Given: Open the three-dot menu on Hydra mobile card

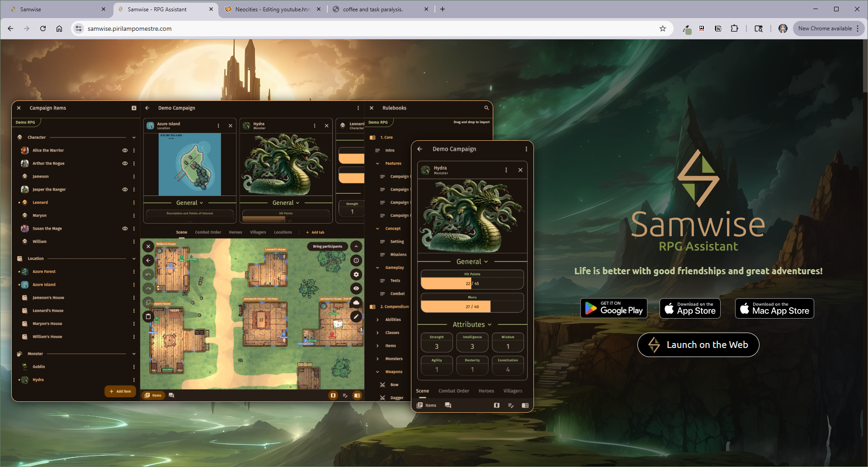Looking at the screenshot, I should point(506,170).
